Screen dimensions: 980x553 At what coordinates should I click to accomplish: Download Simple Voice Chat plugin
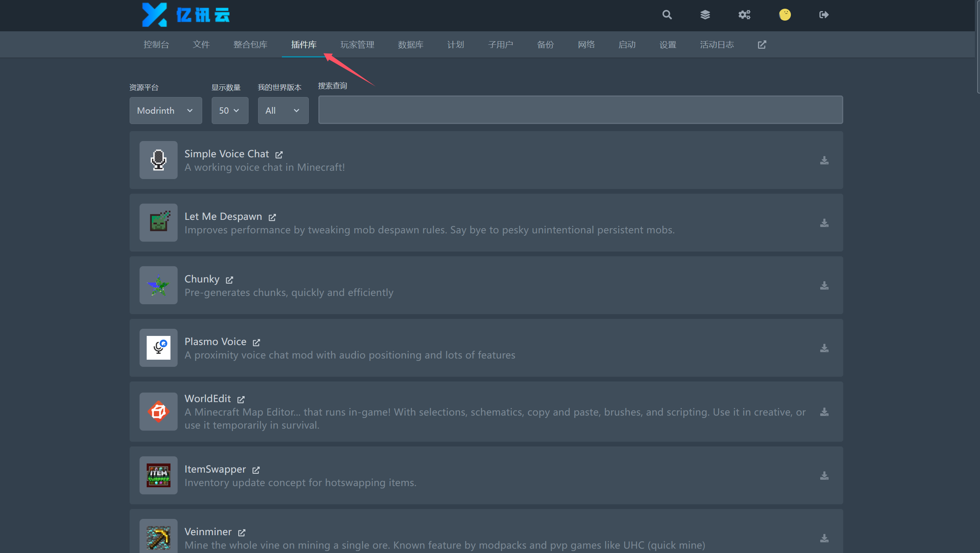pos(824,160)
